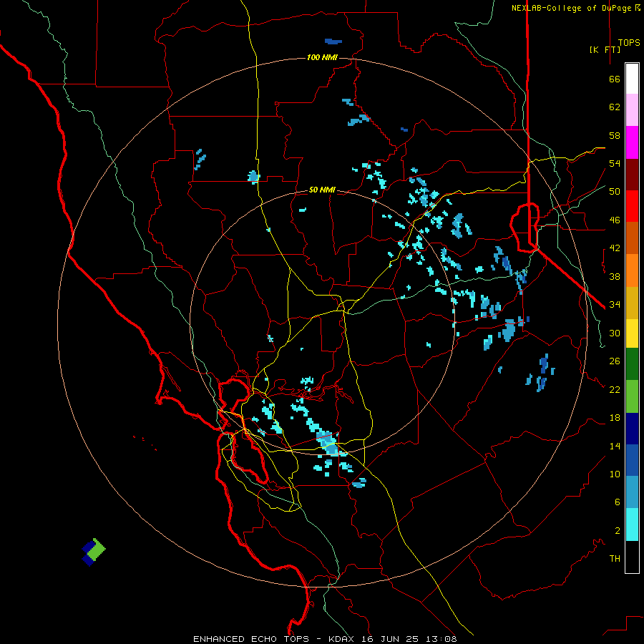Click the legend value 14
The width and height of the screenshot is (644, 644).
615,446
